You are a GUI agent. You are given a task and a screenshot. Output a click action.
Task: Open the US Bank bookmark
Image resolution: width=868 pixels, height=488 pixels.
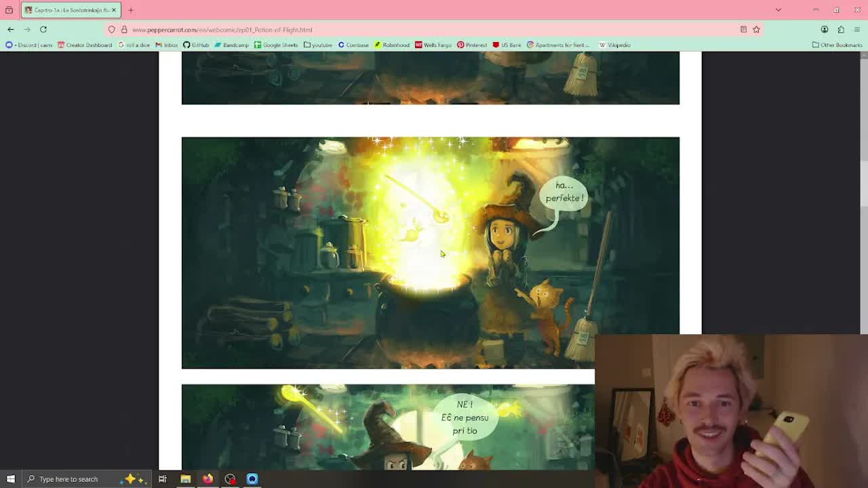coord(507,45)
